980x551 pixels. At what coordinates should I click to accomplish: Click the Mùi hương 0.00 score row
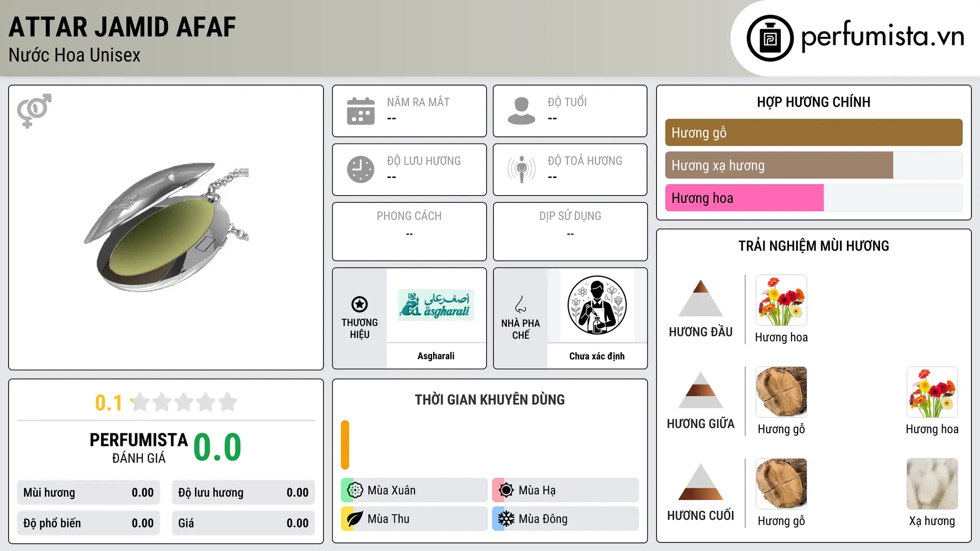(x=89, y=492)
